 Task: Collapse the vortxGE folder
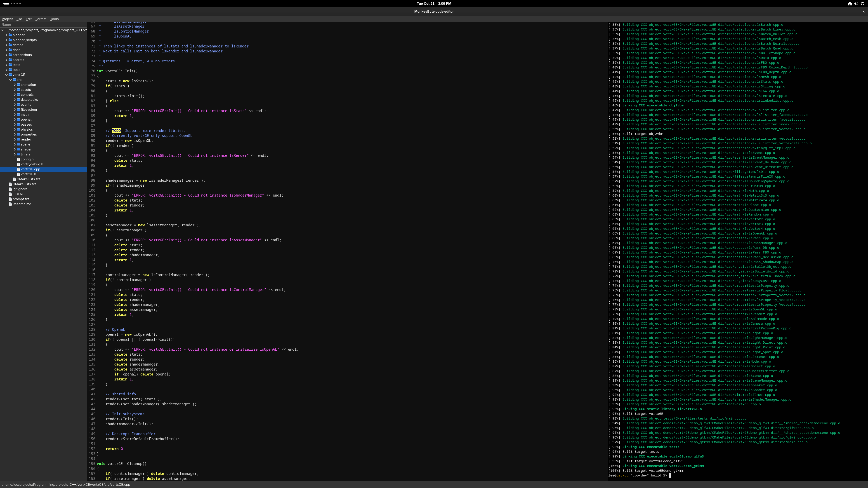(x=6, y=75)
